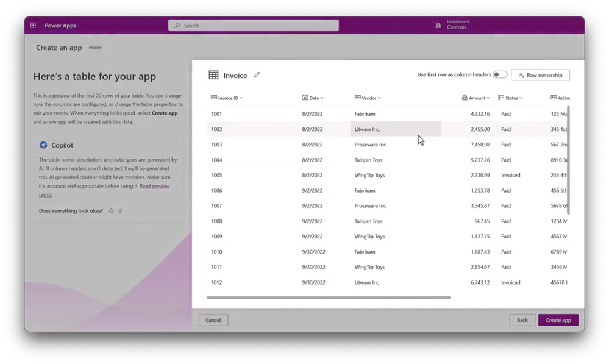
Task: Select the 9/30/2022 date in row 1010
Action: (313, 252)
